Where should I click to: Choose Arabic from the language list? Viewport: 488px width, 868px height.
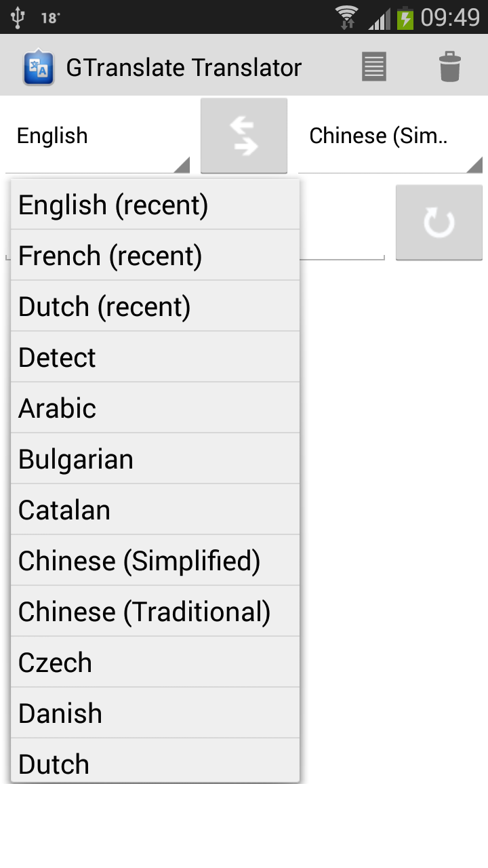[x=155, y=408]
